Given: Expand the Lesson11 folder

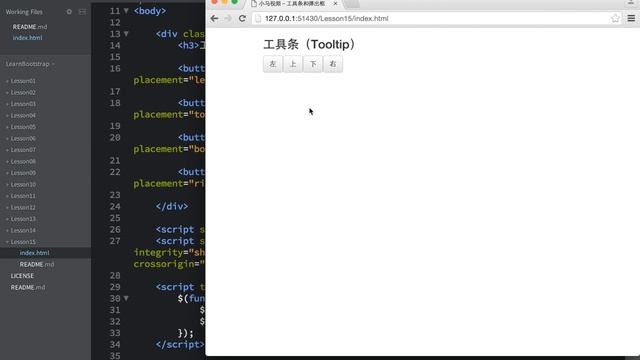Looking at the screenshot, I should [21, 196].
